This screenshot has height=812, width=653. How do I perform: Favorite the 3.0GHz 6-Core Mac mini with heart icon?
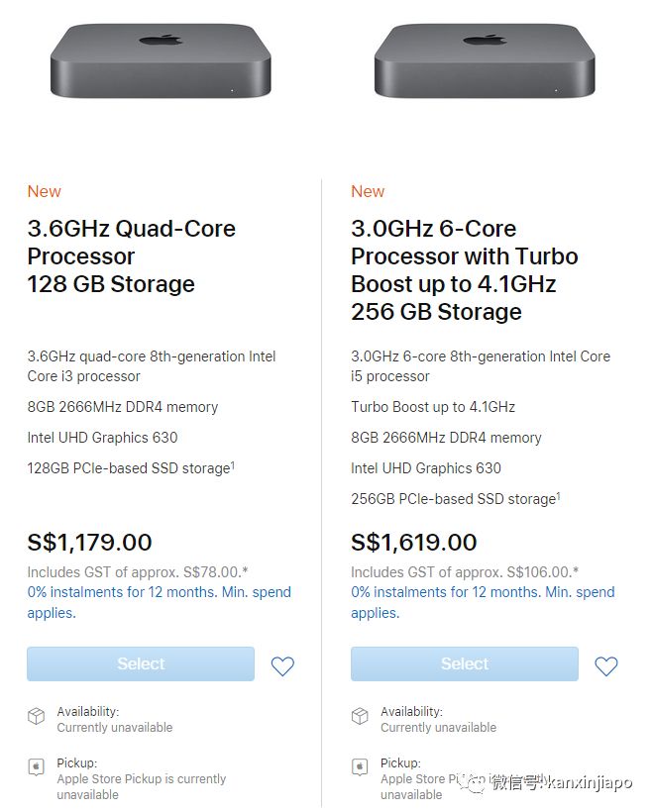(606, 666)
